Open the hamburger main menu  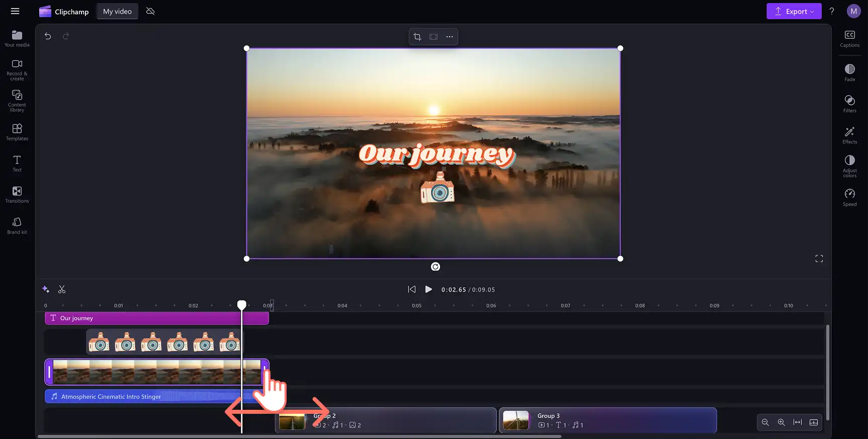(x=15, y=11)
